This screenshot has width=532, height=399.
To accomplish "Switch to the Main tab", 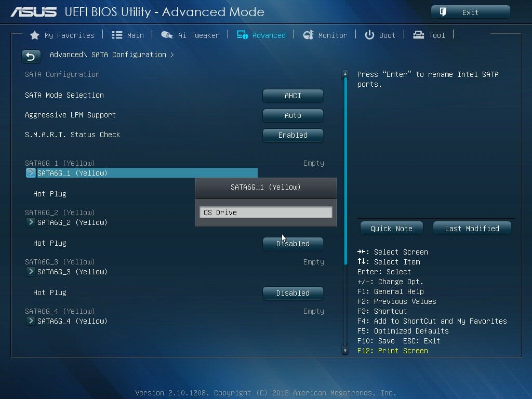I will coord(136,35).
